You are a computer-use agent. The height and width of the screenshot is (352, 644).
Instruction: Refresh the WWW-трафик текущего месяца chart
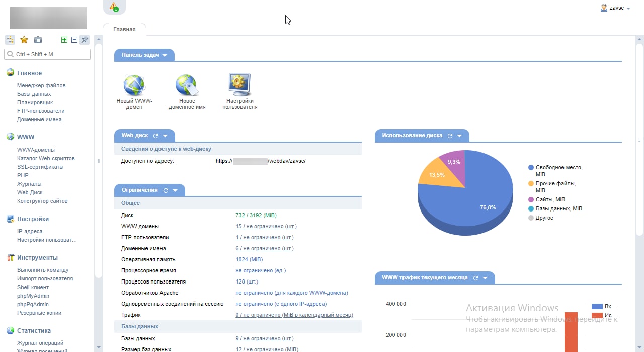(x=475, y=278)
